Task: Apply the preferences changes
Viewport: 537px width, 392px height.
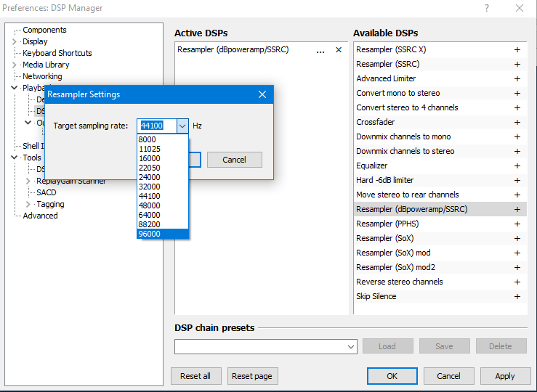Action: coord(505,376)
